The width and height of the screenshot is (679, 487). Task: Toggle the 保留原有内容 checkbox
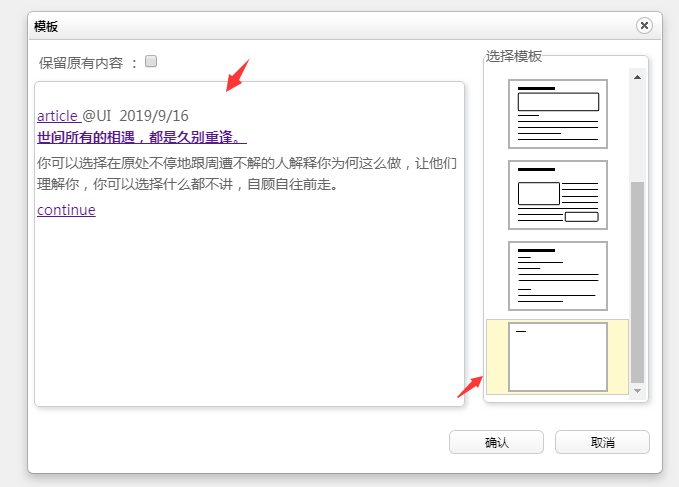(x=151, y=61)
